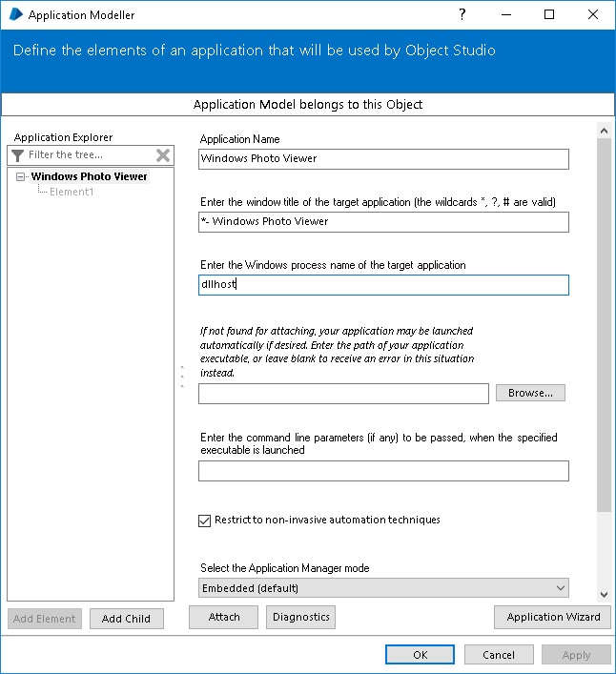Viewport: 616px width, 674px height.
Task: Click the scroll down arrow of the settings pane
Action: click(604, 595)
